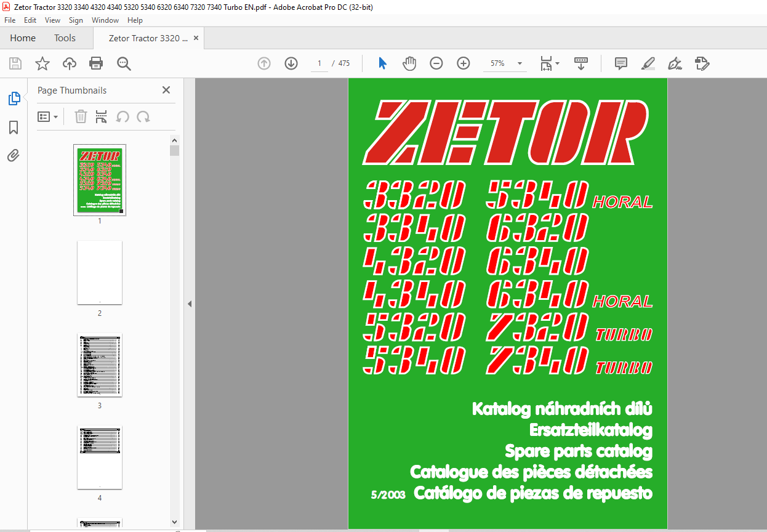The width and height of the screenshot is (767, 532).
Task: Go to previous page arrow
Action: tap(264, 63)
